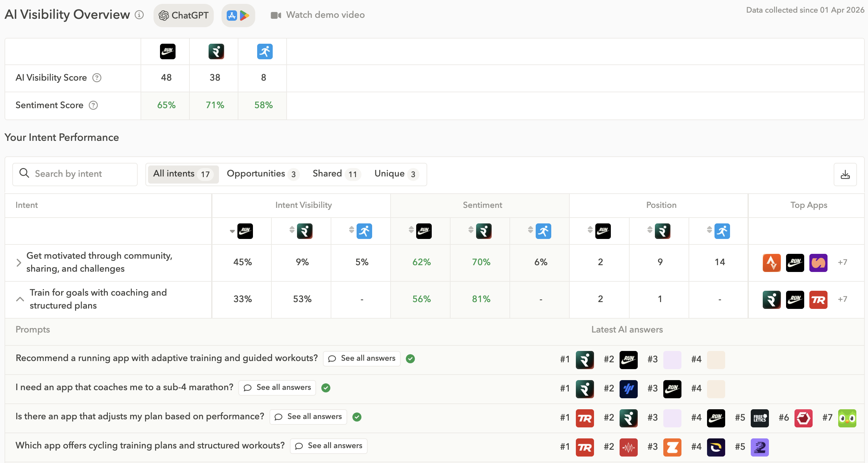Click #7 Duolingo owl icon in adjusts plan answers
The height and width of the screenshot is (463, 868).
tap(847, 418)
